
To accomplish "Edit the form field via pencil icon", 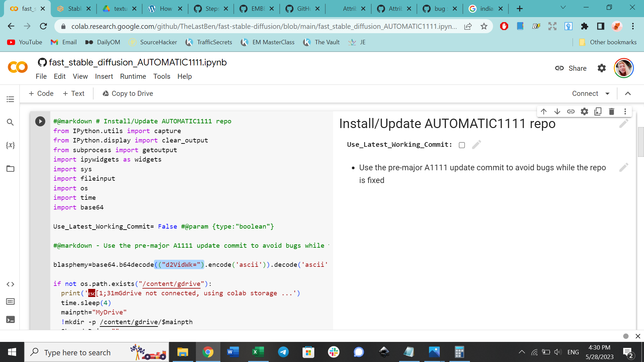I will 476,144.
